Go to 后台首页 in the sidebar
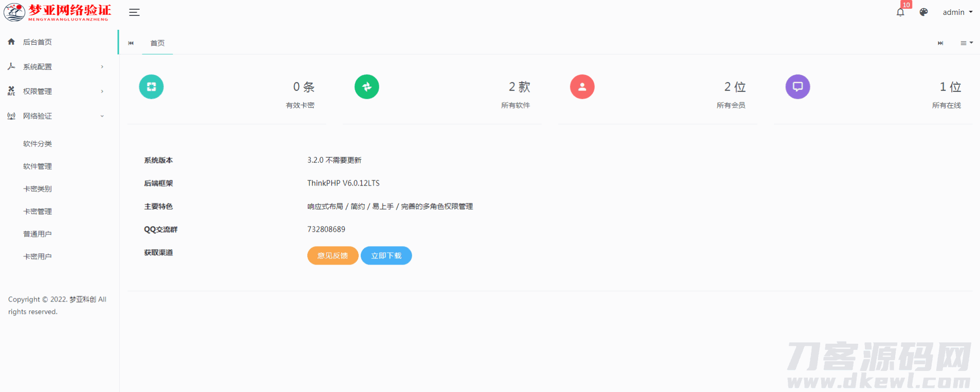Screen dimensions: 980x392 tap(38, 42)
